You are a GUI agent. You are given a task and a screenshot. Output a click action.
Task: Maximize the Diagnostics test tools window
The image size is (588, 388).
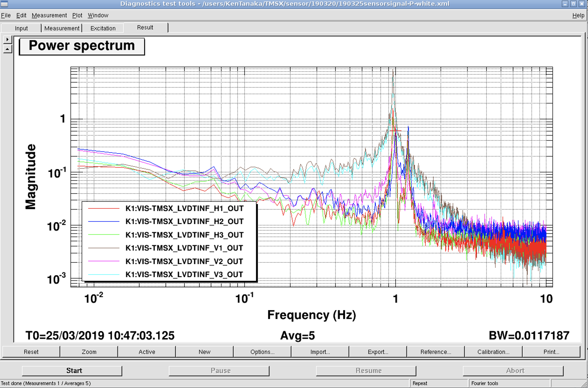tap(573, 4)
